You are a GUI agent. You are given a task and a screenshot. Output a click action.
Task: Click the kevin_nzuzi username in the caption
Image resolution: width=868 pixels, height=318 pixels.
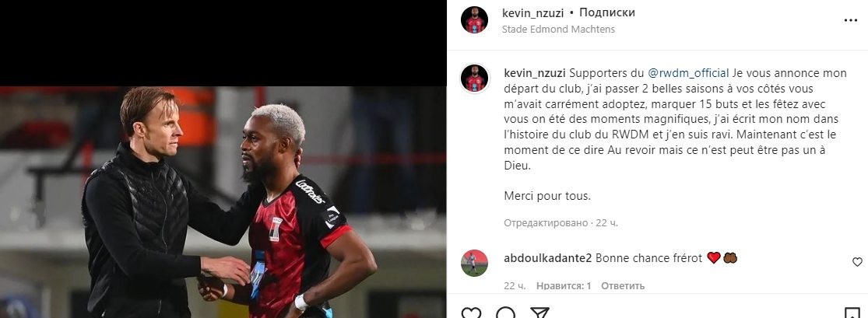click(x=535, y=72)
